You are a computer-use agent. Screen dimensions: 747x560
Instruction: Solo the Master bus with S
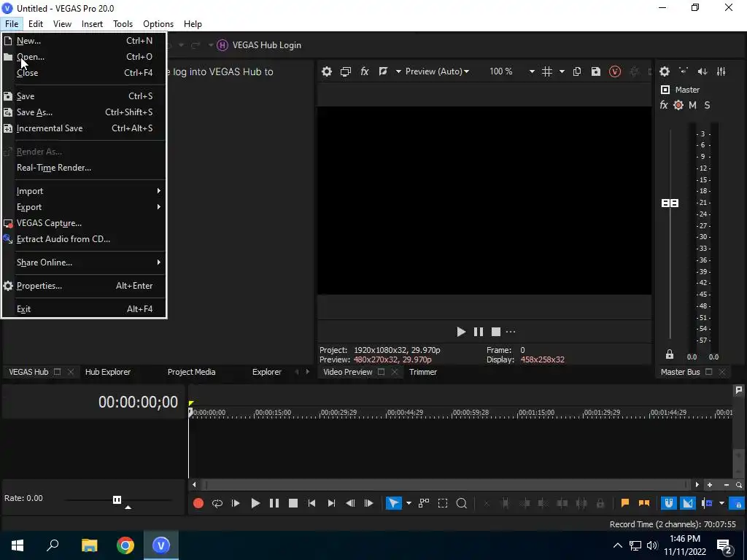click(707, 105)
